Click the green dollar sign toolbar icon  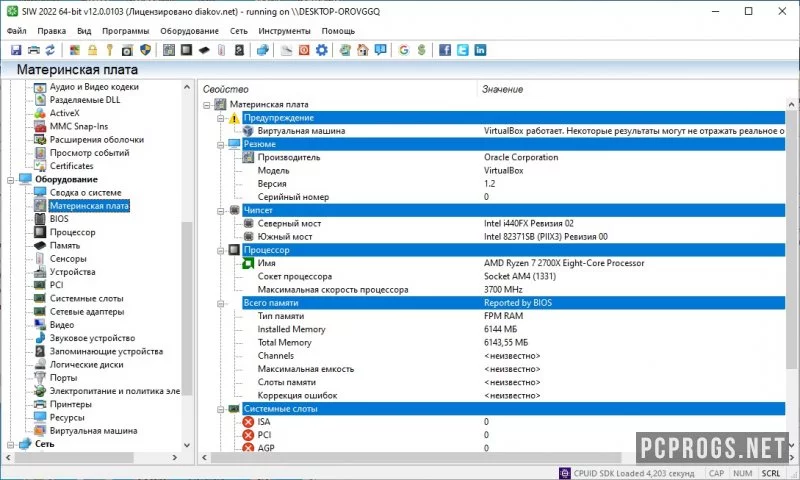coord(421,50)
